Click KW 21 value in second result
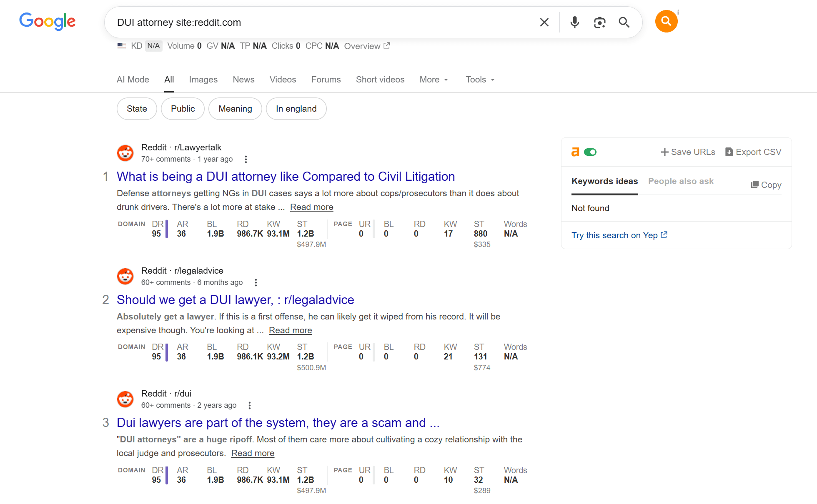Viewport: 817px width, 504px height. tap(449, 357)
